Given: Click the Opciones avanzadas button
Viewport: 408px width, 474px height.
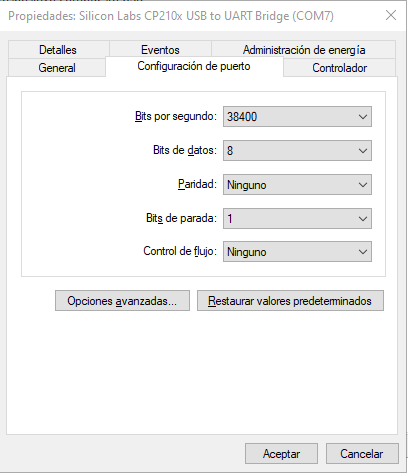Looking at the screenshot, I should coord(122,301).
